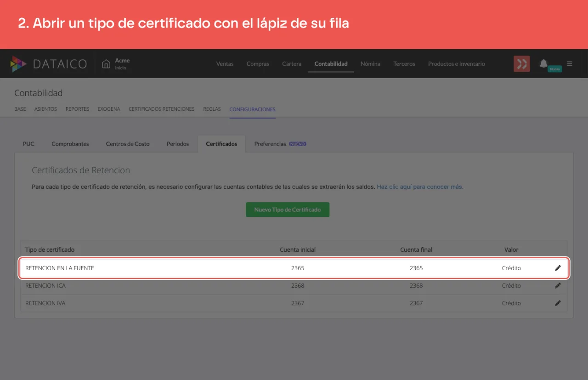Select the 'RETENCION ICA' row name
This screenshot has width=588, height=380.
tap(45, 285)
